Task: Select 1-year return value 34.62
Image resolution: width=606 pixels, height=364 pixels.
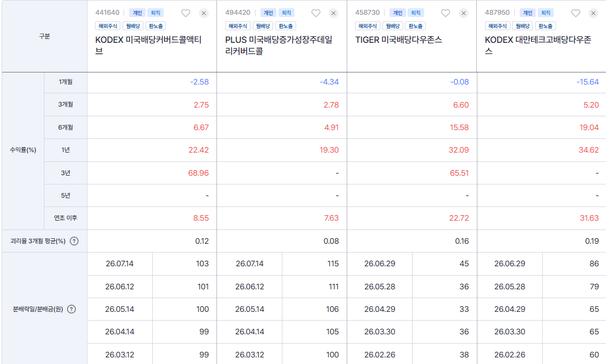Action: [588, 150]
